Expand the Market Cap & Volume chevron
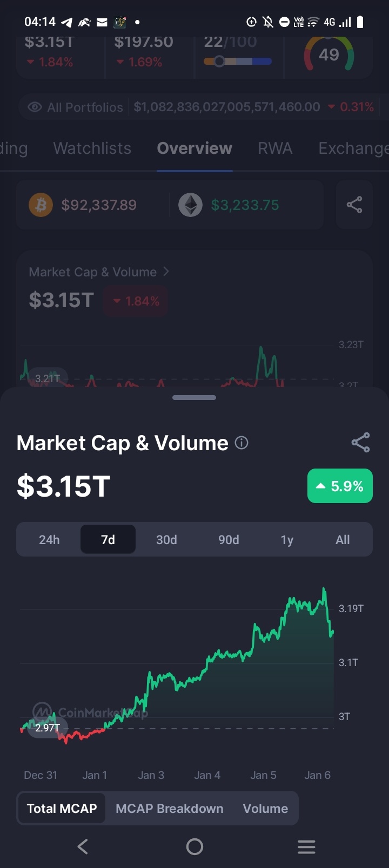 pyautogui.click(x=166, y=272)
